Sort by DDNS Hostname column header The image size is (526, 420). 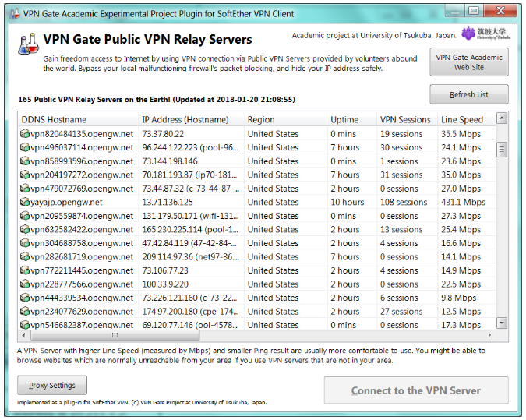[x=78, y=119]
